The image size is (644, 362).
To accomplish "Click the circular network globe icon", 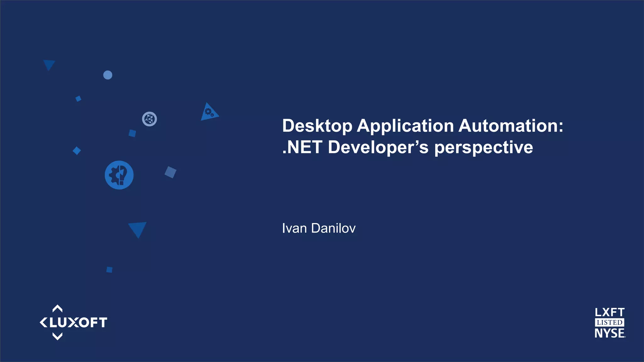I will click(149, 119).
